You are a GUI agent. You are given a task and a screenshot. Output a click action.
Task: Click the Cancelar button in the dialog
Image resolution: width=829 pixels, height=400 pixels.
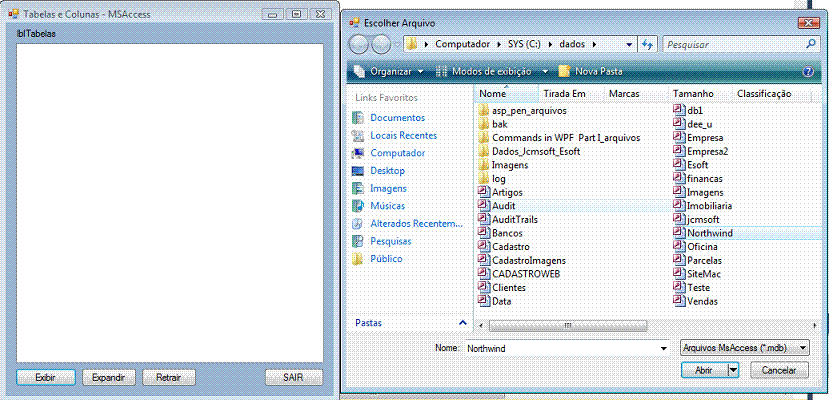[779, 370]
